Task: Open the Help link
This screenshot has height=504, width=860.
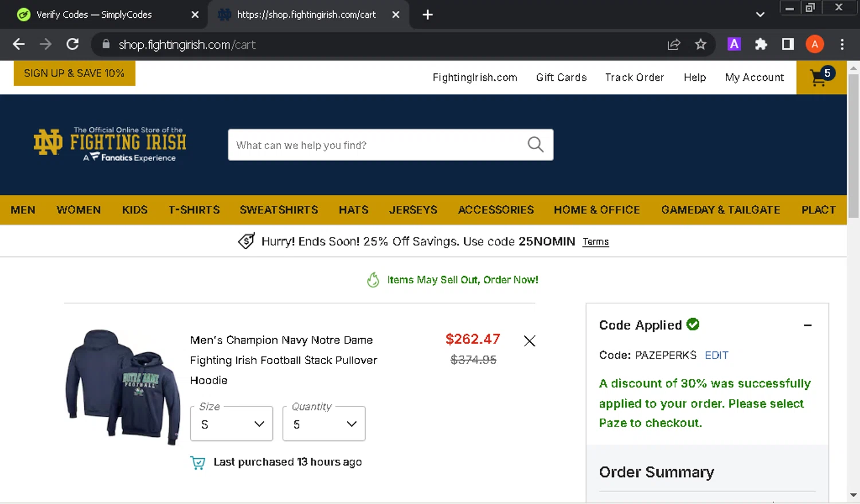Action: [695, 77]
